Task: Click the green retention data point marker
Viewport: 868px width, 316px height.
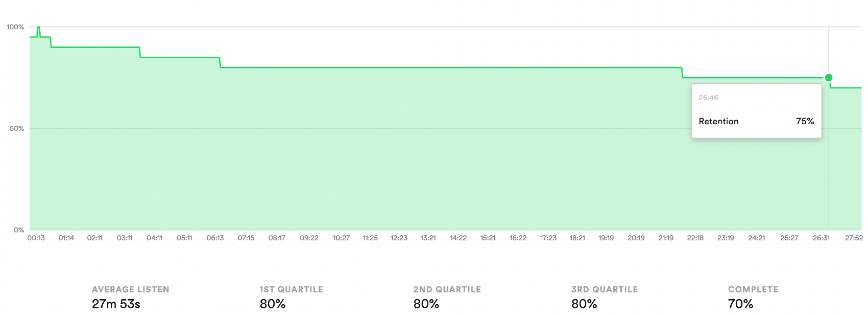Action: [x=829, y=78]
